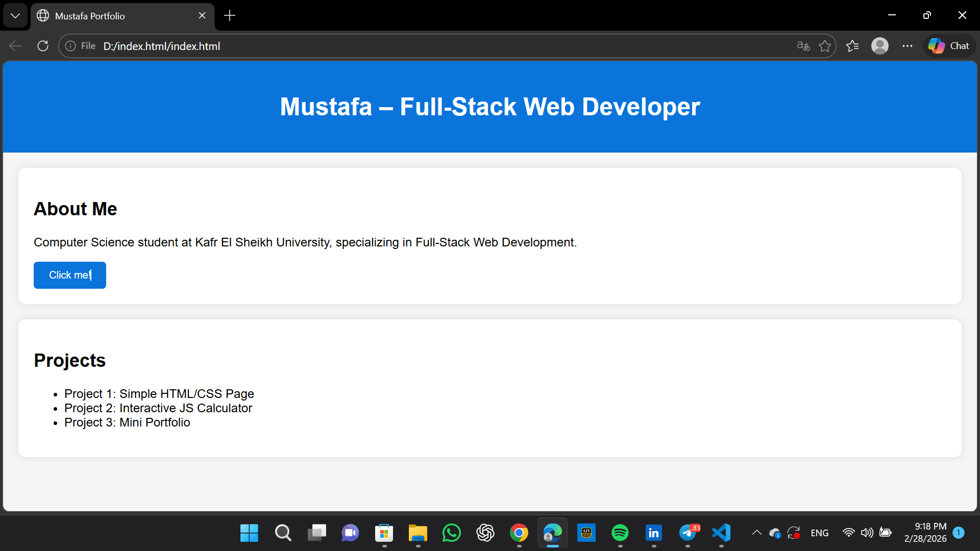Open the volume control in system tray
Viewport: 980px width, 551px height.
(x=867, y=533)
